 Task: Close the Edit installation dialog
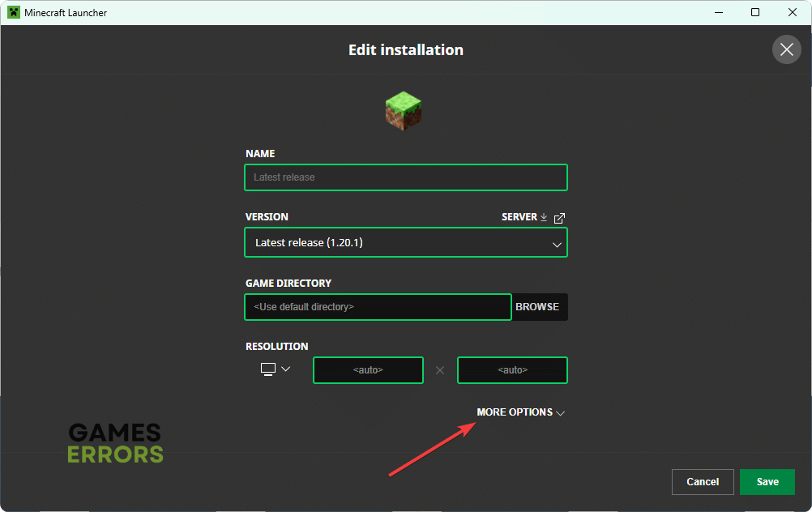click(787, 49)
